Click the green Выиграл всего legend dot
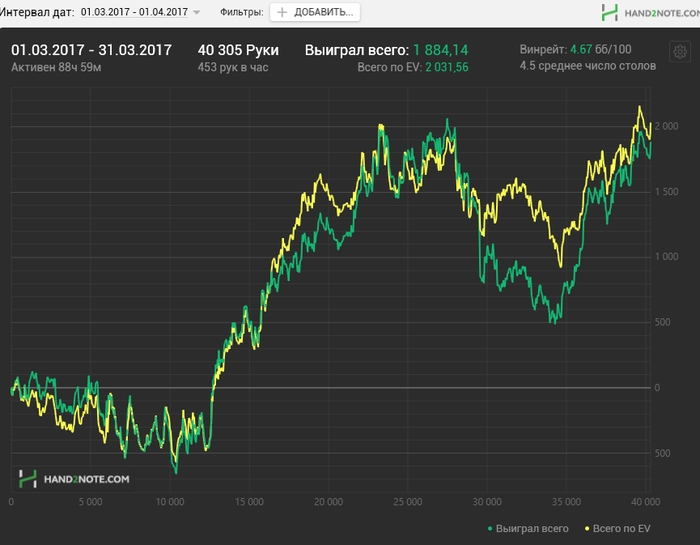 click(x=490, y=529)
